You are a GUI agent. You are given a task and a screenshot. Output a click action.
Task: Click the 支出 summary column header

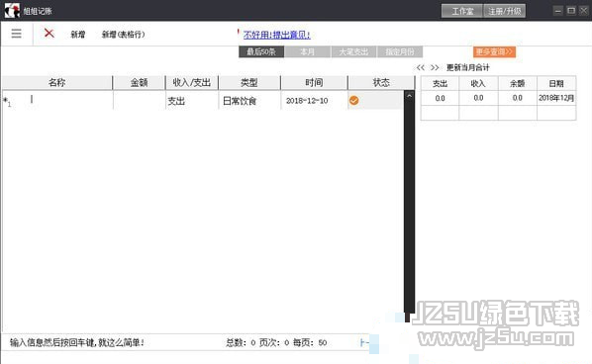pyautogui.click(x=440, y=83)
